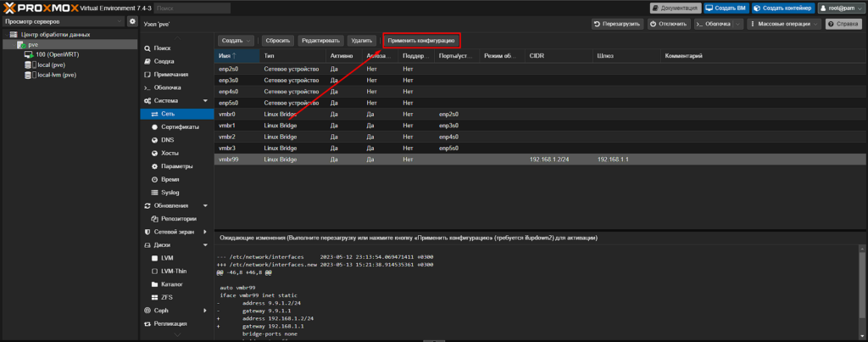The height and width of the screenshot is (342, 868).
Task: Click the Отключить node button
Action: coord(669,24)
